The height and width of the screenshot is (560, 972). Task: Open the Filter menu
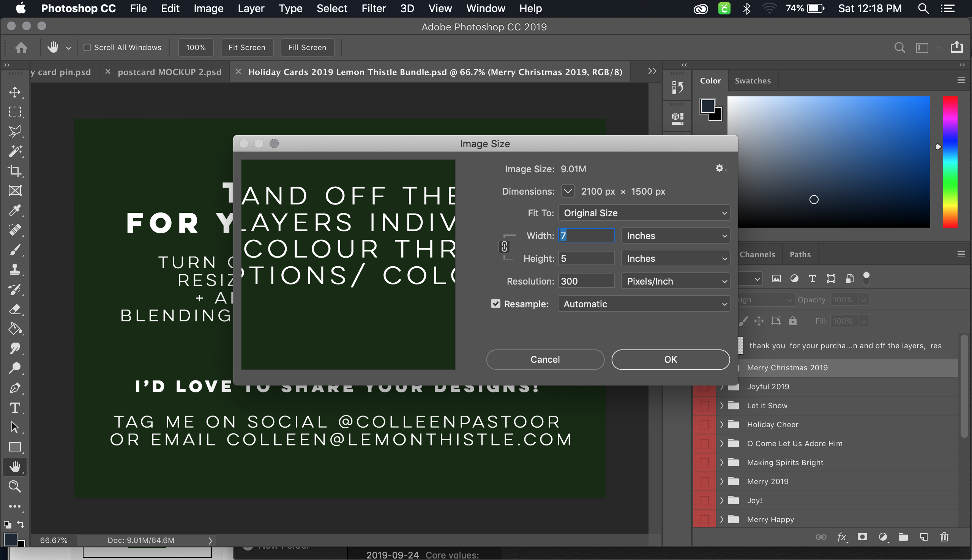point(373,8)
